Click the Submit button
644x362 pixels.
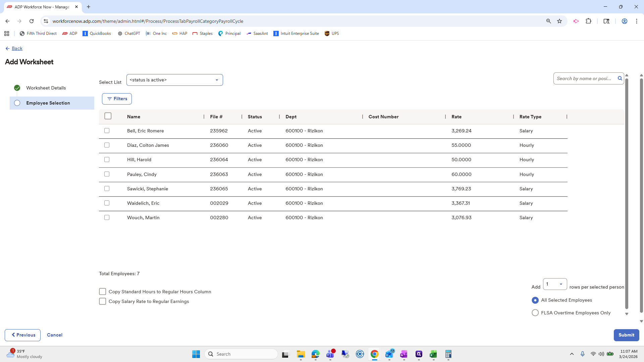point(626,335)
